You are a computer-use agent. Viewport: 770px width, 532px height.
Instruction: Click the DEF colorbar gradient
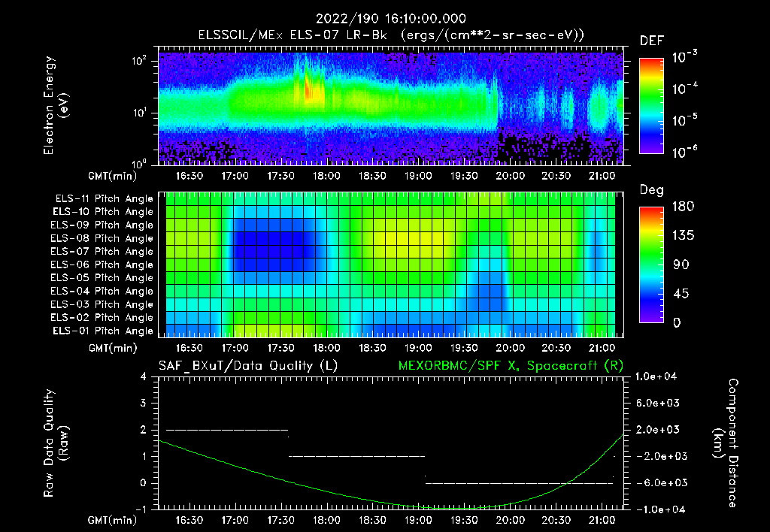pos(651,105)
